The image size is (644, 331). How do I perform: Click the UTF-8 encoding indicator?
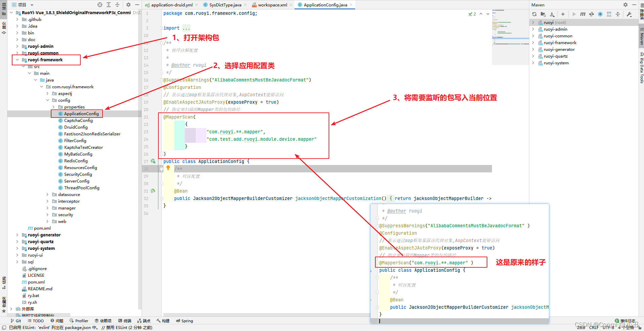(x=608, y=327)
